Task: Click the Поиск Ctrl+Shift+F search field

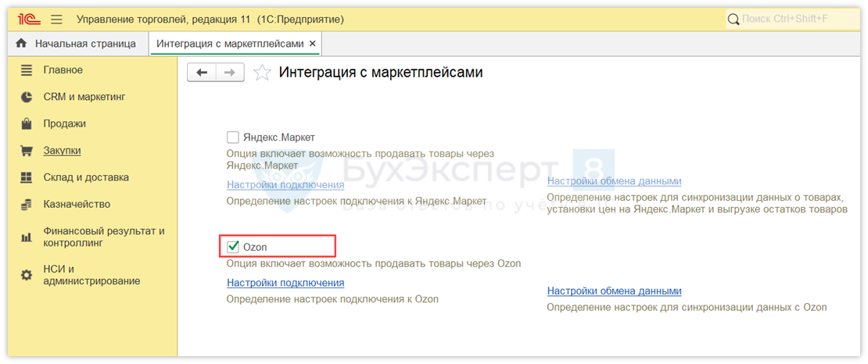Action: [x=793, y=20]
